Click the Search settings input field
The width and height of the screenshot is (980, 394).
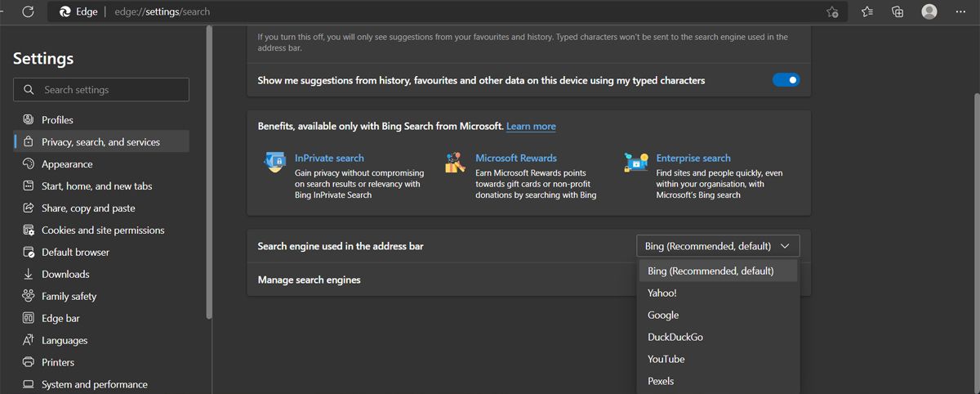101,90
